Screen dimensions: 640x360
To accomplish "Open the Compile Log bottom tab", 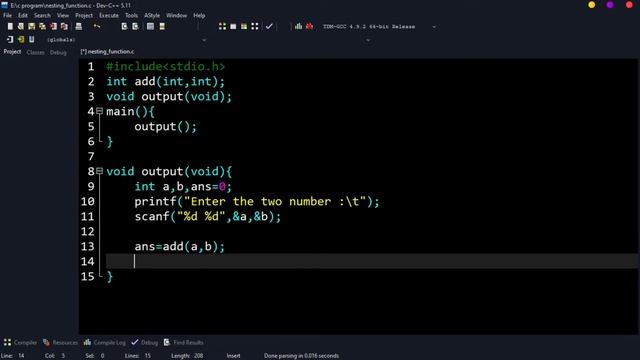I will [104, 342].
